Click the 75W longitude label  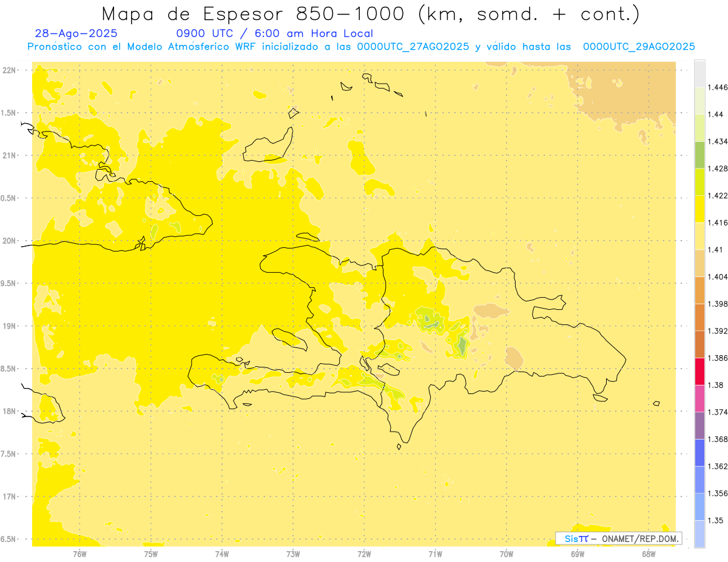coord(150,553)
